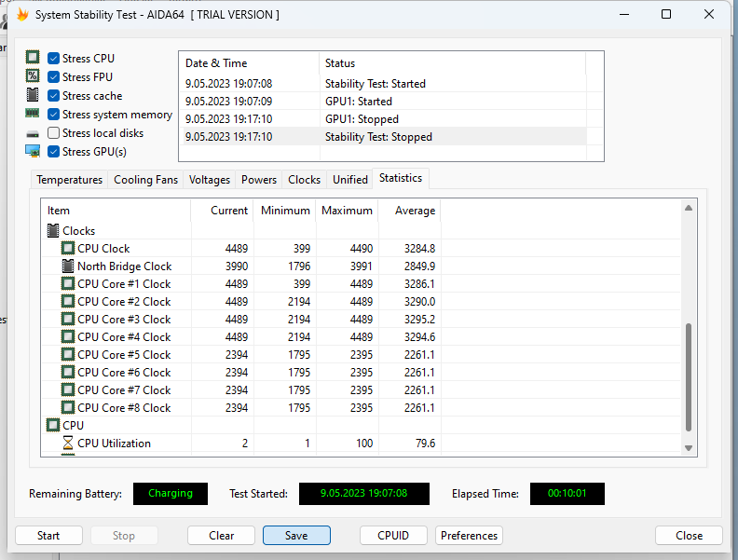Click the Statistics tab
738x560 pixels.
(x=401, y=178)
